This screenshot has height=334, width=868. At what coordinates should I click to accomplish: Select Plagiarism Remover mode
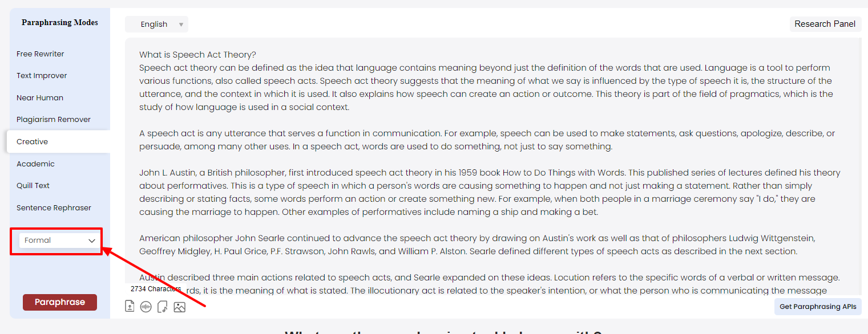pos(54,120)
